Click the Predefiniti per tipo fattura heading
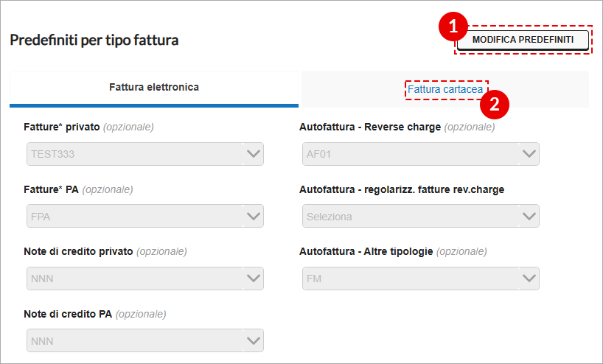This screenshot has height=364, width=603. pos(94,40)
